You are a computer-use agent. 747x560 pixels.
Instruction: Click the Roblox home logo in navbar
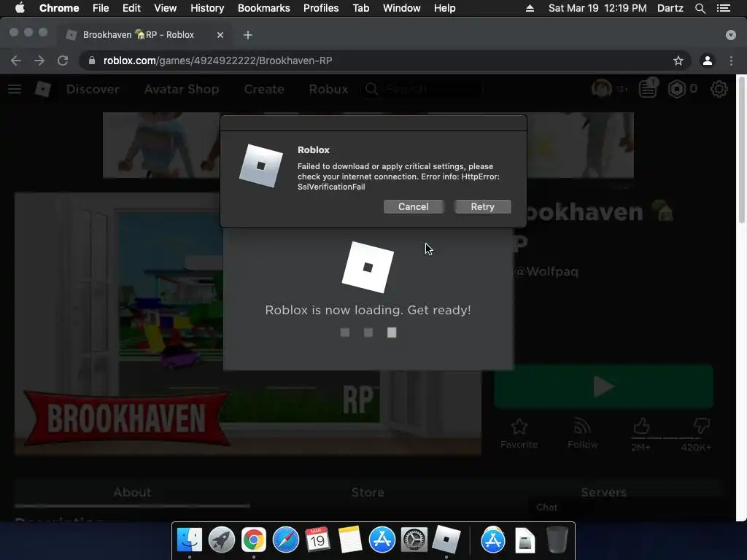[x=43, y=89]
